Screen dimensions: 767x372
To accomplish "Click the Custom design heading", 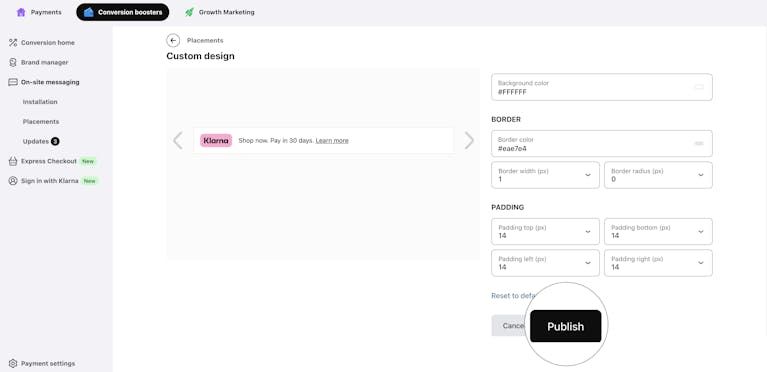I will click(201, 56).
